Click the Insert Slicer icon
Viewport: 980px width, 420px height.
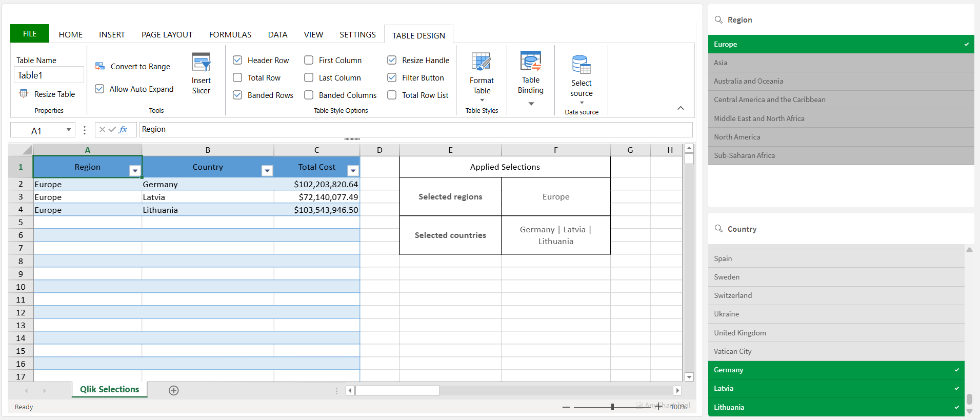pyautogui.click(x=201, y=63)
